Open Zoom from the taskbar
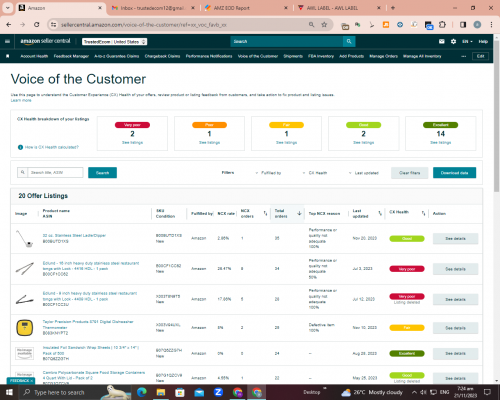 click(x=218, y=392)
